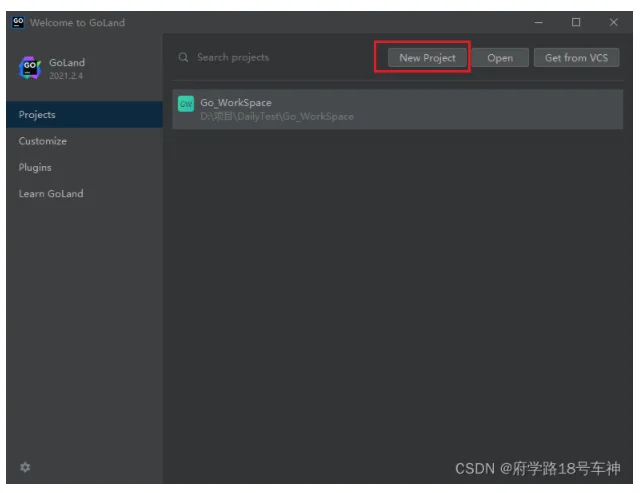Click the New Project button
The height and width of the screenshot is (493, 644).
(x=427, y=58)
